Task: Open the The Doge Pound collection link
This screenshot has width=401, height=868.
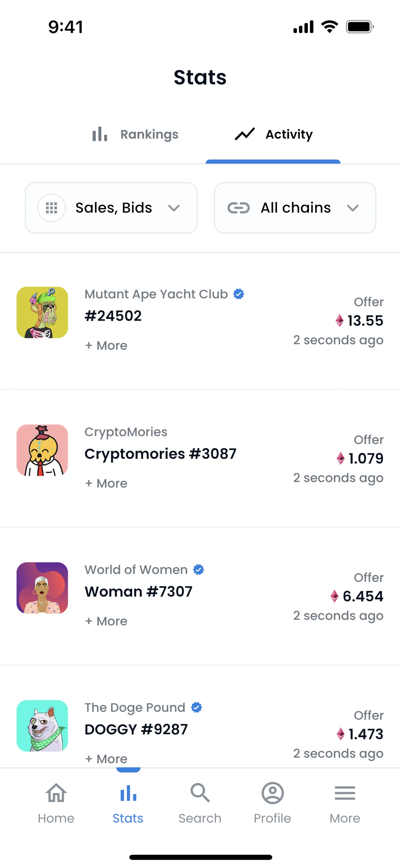Action: click(x=135, y=708)
